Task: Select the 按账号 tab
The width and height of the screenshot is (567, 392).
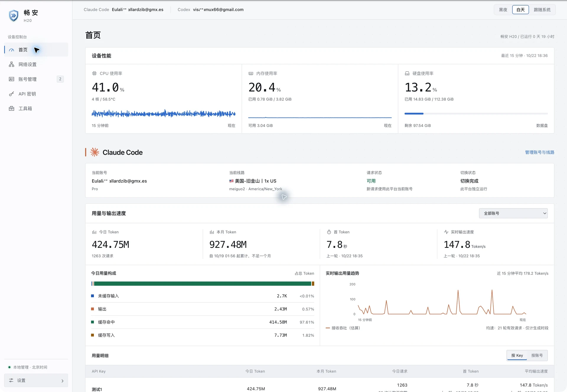Action: coord(537,355)
